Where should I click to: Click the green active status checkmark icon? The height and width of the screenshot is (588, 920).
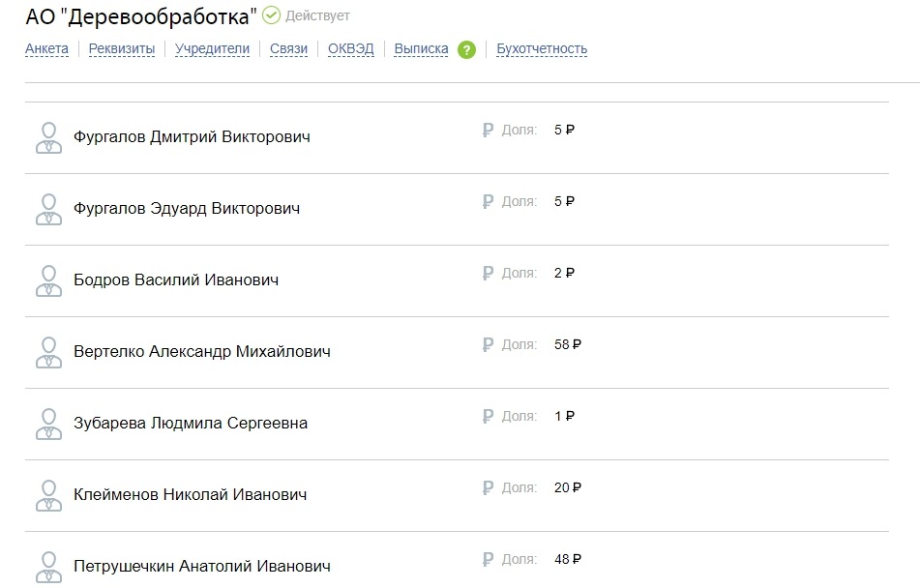(x=271, y=15)
